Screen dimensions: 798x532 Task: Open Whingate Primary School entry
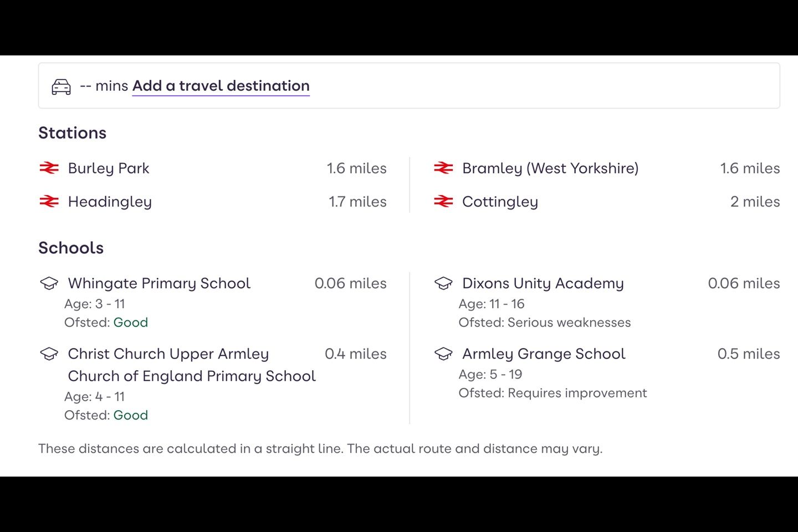[x=159, y=283]
